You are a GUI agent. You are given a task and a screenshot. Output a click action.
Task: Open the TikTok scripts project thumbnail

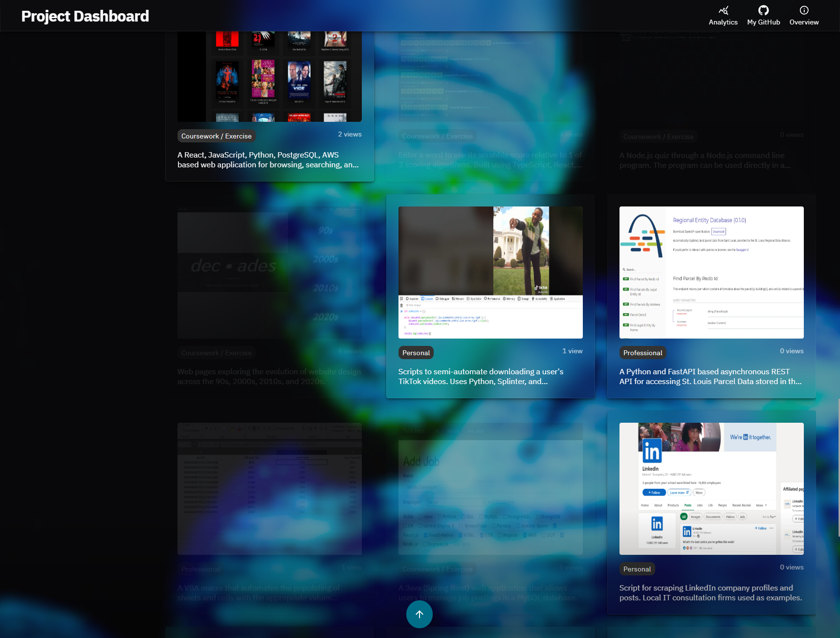[490, 273]
